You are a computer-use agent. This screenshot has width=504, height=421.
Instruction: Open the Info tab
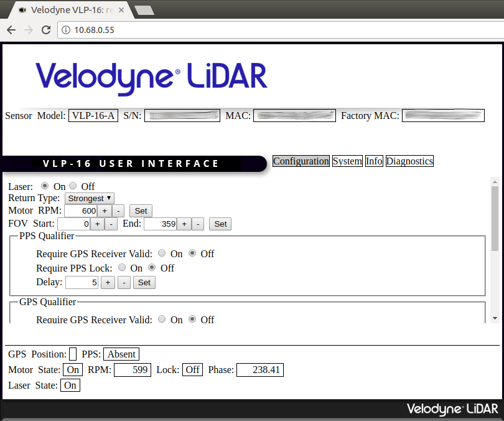tap(374, 161)
